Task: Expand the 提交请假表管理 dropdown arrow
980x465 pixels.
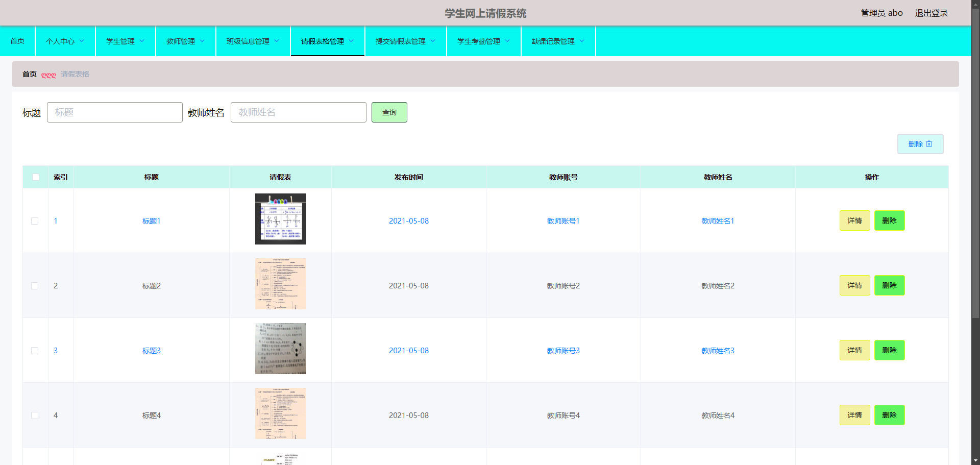Action: 433,41
